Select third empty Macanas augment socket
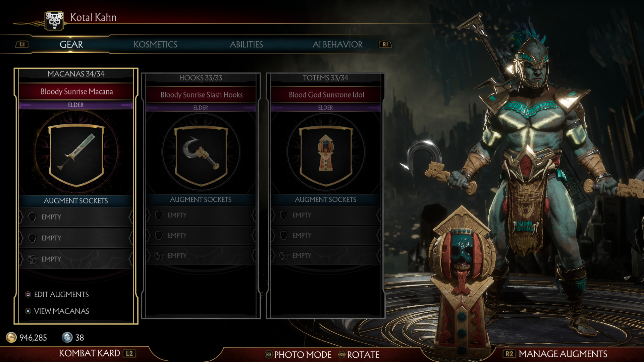Image resolution: width=644 pixels, height=362 pixels. coord(76,259)
